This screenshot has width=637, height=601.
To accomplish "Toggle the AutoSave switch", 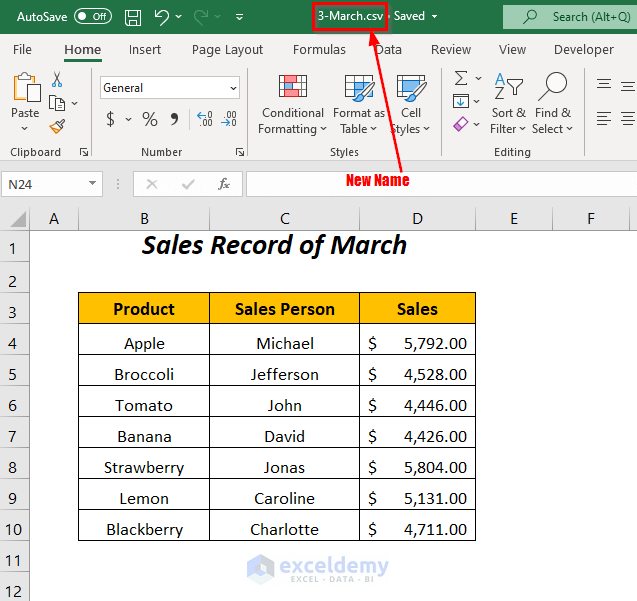I will tap(93, 16).
